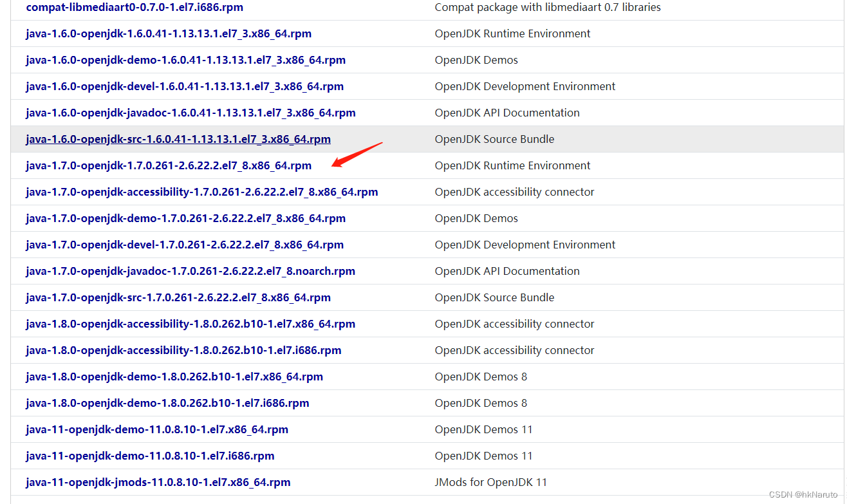Screen dimensions: 847x504
Task: Select 'OpenJDK Demos 8' in i686 row
Action: 481,403
